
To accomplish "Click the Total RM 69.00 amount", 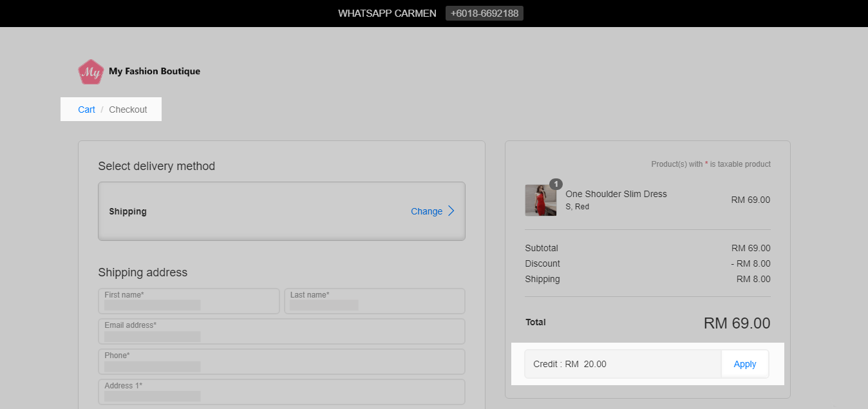I will 737,323.
